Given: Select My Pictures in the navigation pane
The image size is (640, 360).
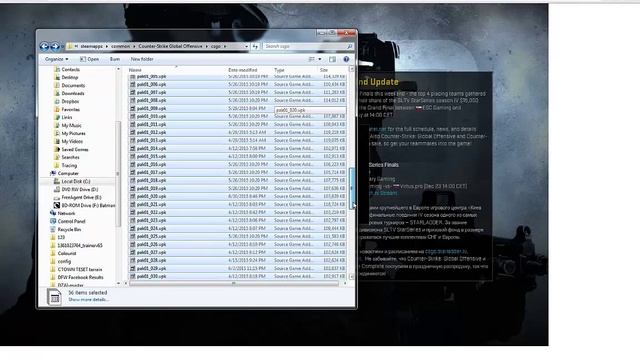Looking at the screenshot, I should coord(73,133).
